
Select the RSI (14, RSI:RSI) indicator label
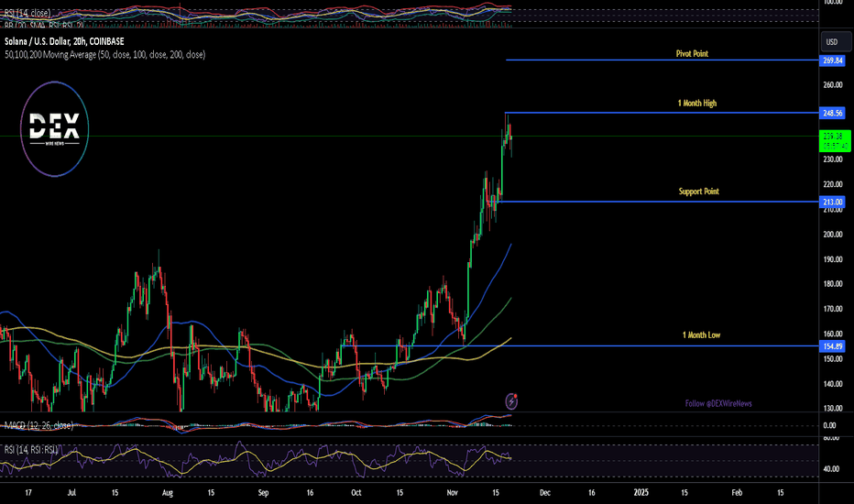[x=31, y=450]
